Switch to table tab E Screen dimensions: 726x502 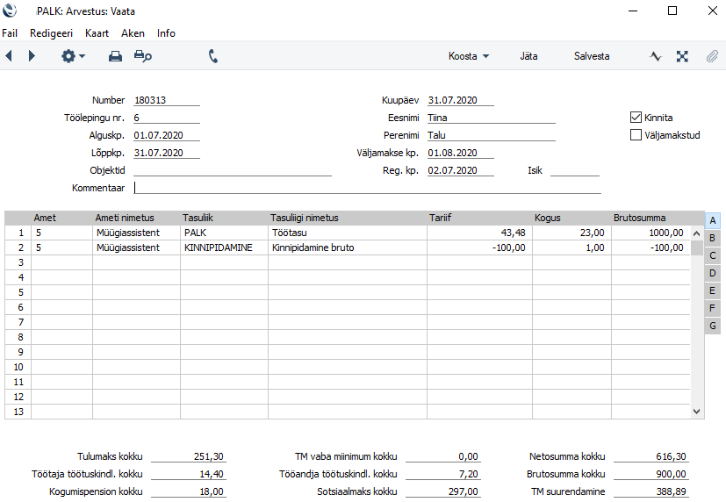tap(713, 291)
